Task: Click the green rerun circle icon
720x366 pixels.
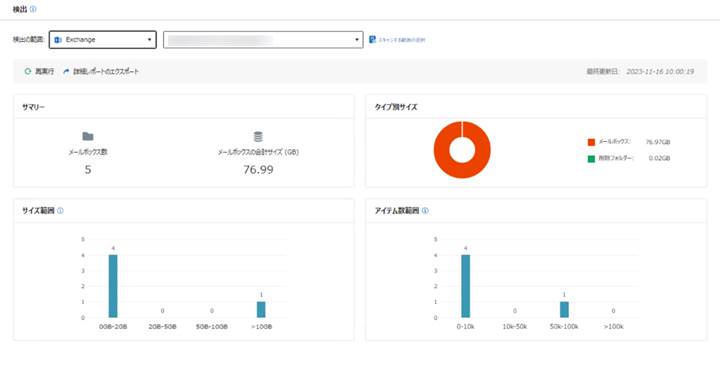Action: (28, 72)
